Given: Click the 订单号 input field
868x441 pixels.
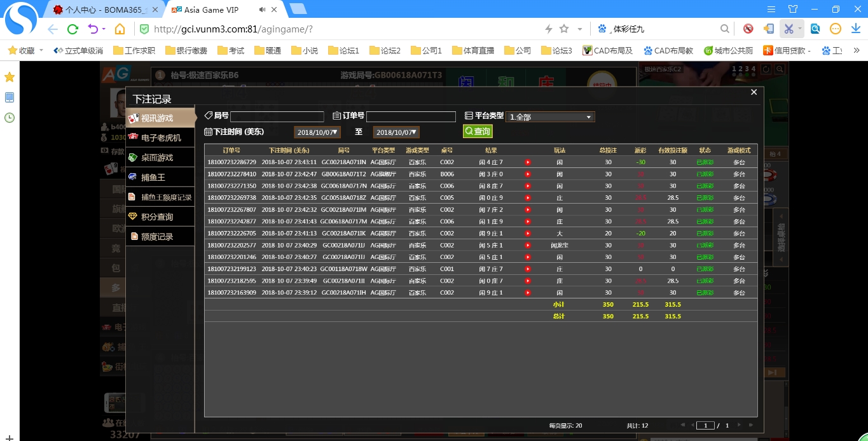Looking at the screenshot, I should point(411,116).
